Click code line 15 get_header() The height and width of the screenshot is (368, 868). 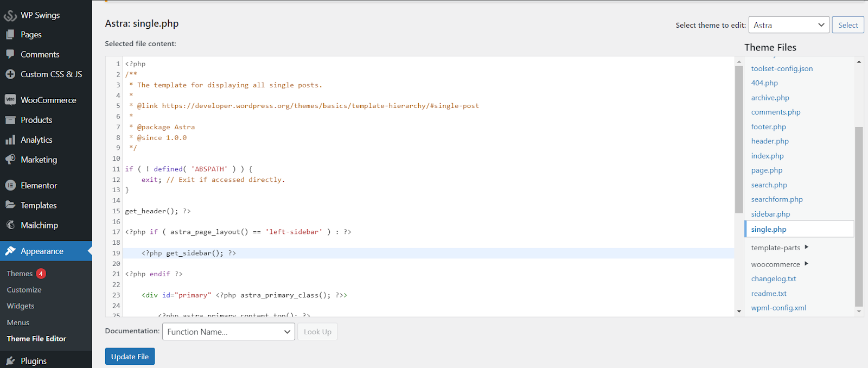[x=158, y=211]
